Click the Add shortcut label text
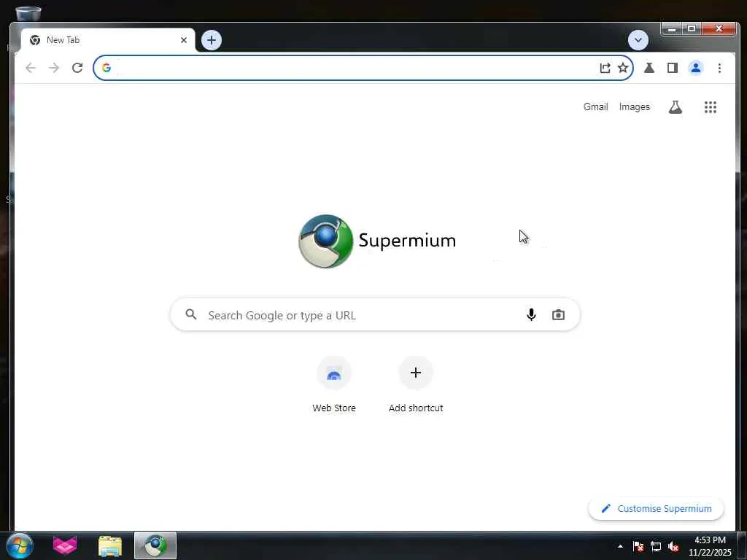 pos(415,408)
